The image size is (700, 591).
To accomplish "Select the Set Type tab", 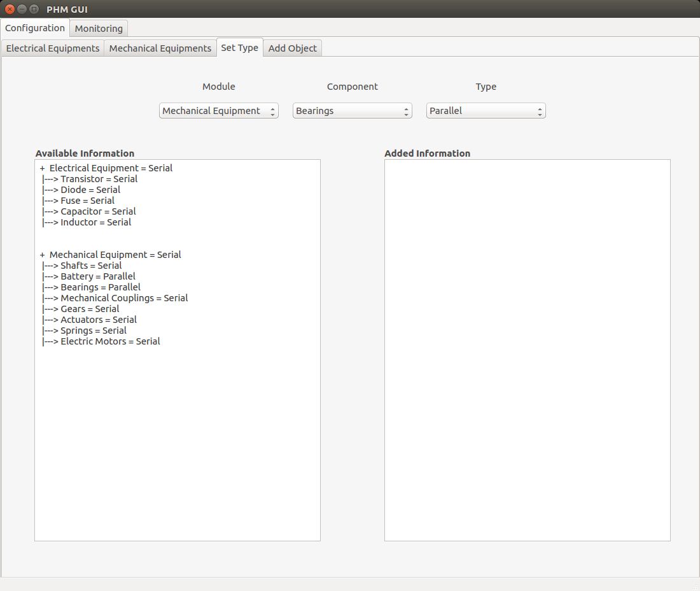I will (240, 48).
